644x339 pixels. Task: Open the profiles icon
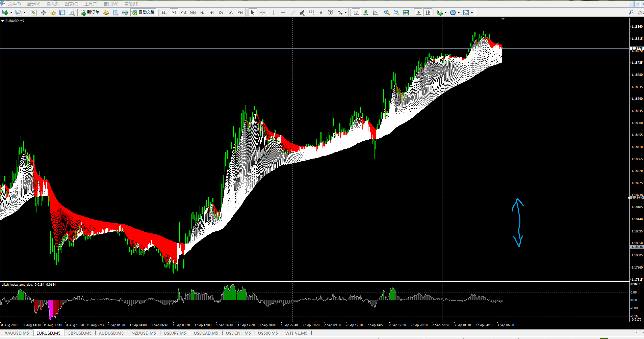[18, 12]
